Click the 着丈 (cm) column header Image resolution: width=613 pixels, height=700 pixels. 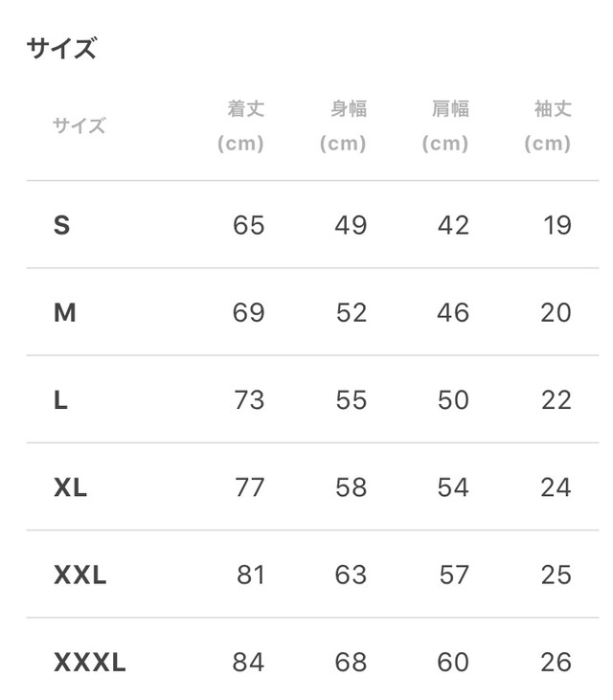(241, 125)
